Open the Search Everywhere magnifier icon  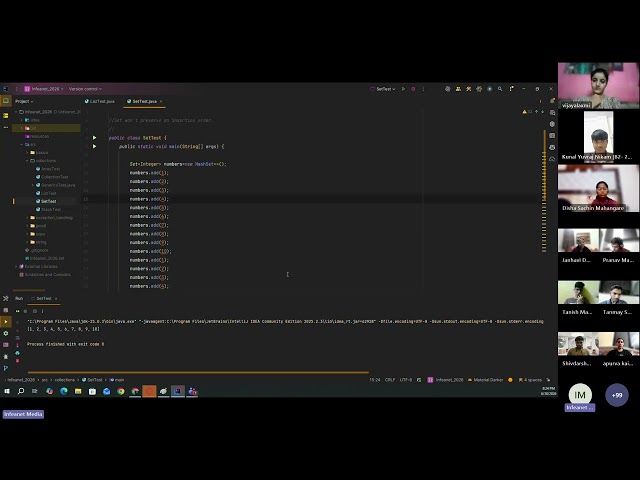(500, 89)
